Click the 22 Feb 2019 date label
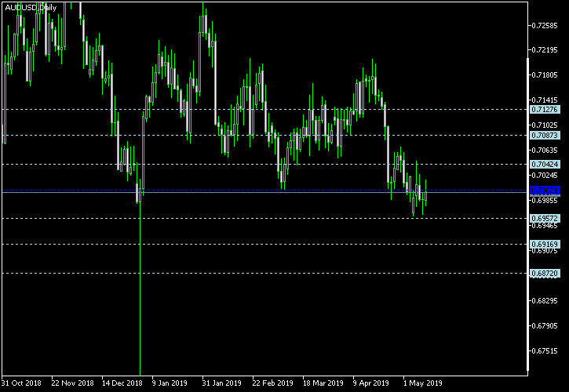 (272, 383)
